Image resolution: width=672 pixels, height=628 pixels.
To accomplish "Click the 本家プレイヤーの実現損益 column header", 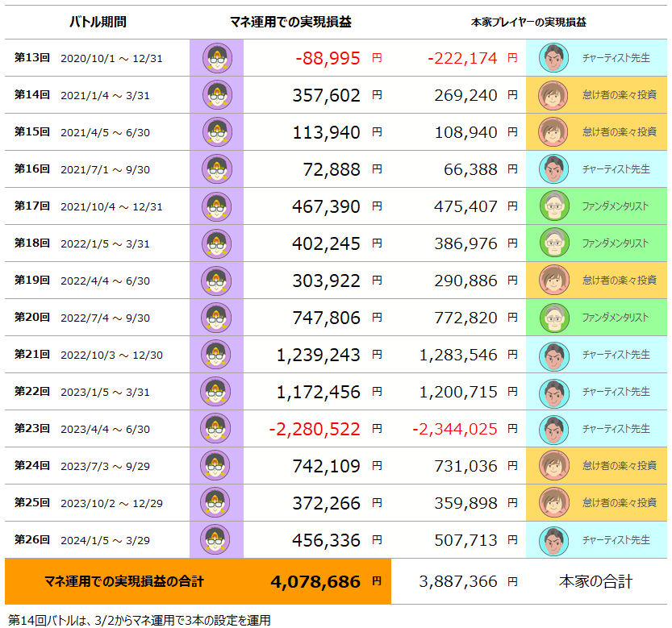I will coord(528,23).
